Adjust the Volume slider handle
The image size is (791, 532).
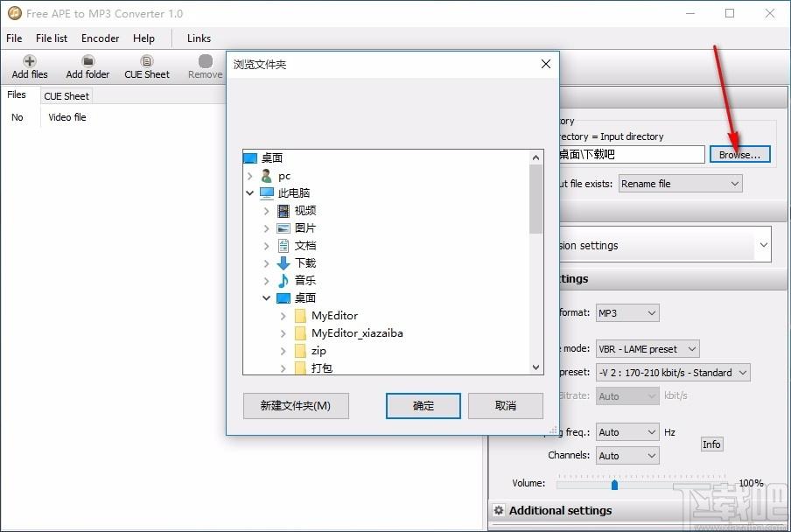pyautogui.click(x=614, y=485)
